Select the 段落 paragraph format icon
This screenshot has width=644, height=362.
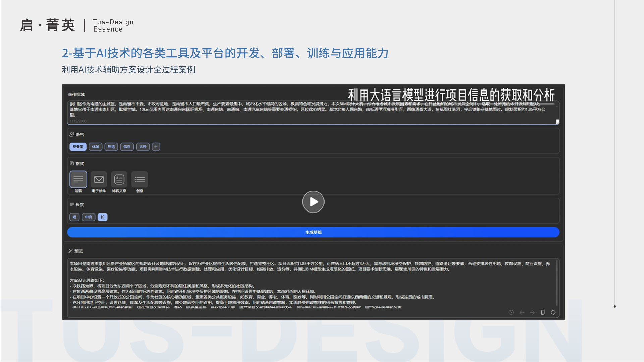point(78,179)
